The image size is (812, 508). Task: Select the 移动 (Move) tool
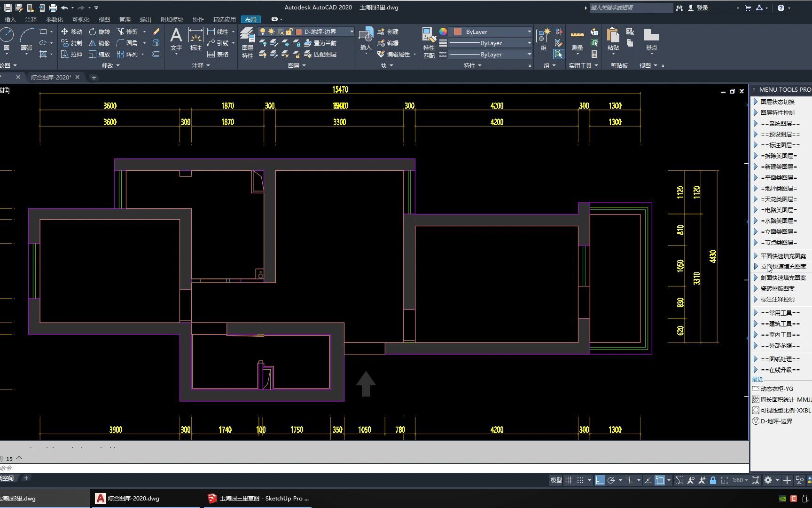click(x=71, y=32)
